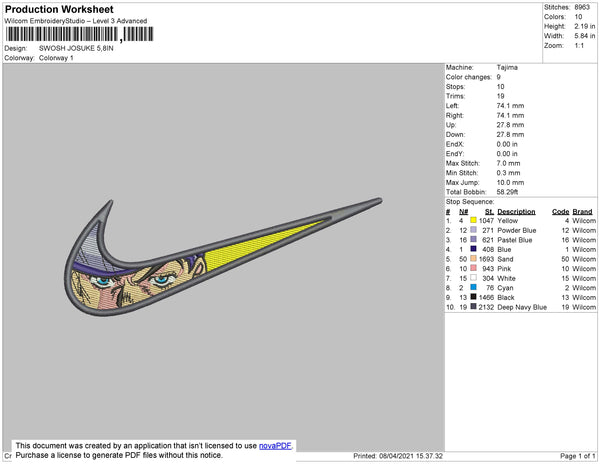
Task: Click the 'Wilcom EmbroideryStudio – Level 3 Advanced' text
Action: (x=76, y=21)
